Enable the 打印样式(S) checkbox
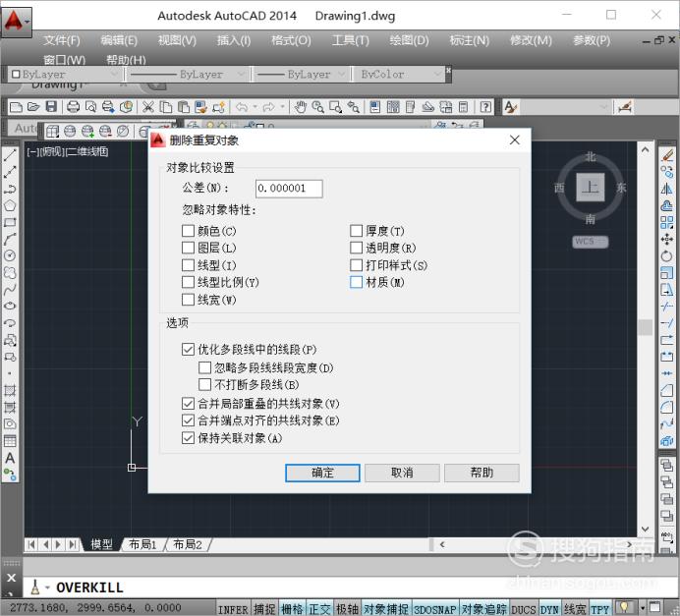The width and height of the screenshot is (680, 616). pyautogui.click(x=356, y=265)
